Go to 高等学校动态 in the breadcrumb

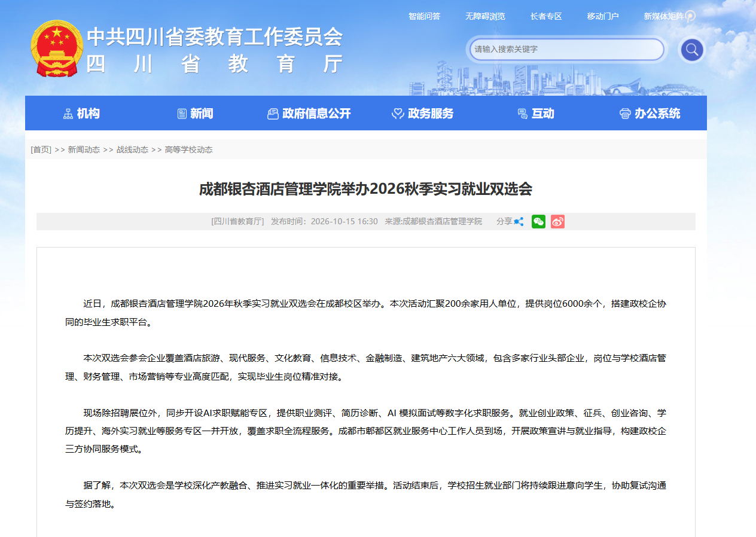[x=188, y=149]
